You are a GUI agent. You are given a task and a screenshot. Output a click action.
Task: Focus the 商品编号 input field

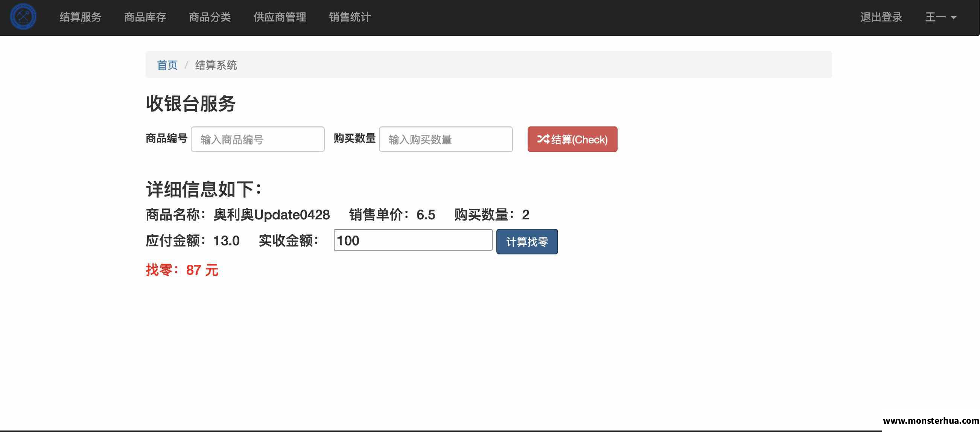(x=257, y=139)
